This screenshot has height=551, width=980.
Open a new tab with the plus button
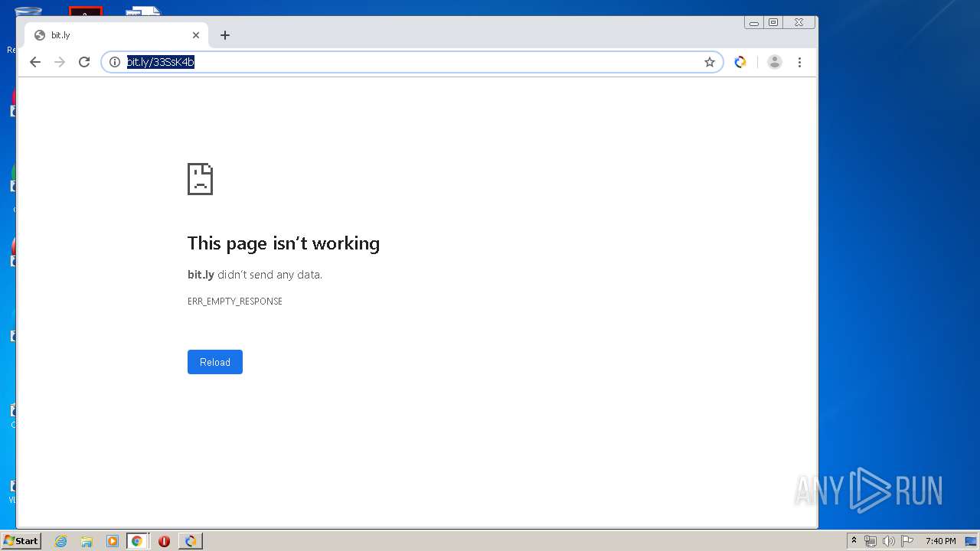tap(224, 35)
